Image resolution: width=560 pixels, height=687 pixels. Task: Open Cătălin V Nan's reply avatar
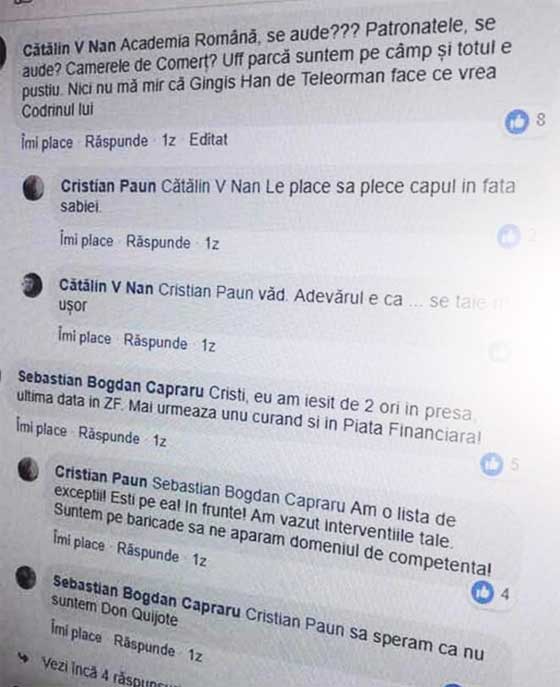pyautogui.click(x=32, y=285)
